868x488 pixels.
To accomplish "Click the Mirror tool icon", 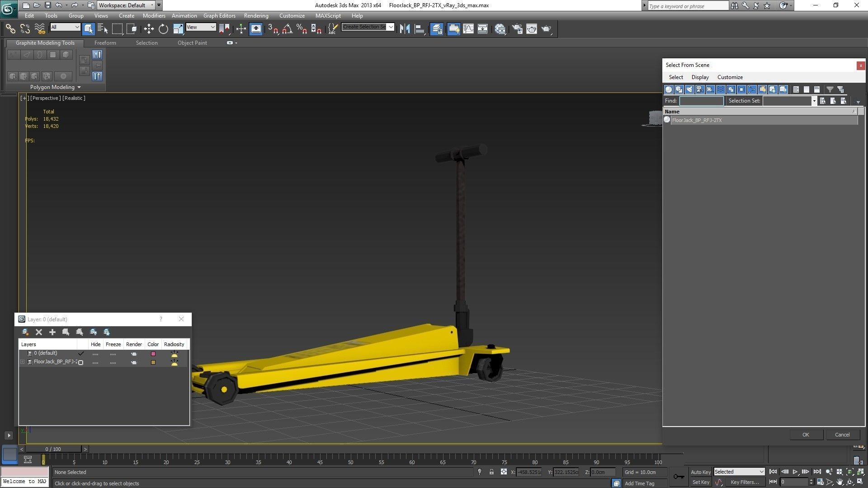I will point(405,29).
